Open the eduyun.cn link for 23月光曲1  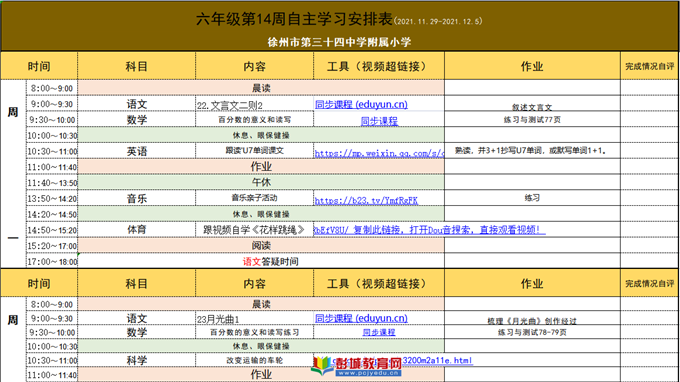click(361, 318)
